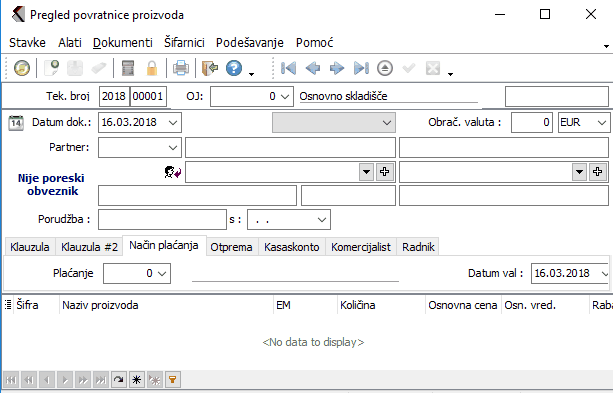Click the orange filter funnel icon
The image size is (613, 393).
(x=172, y=379)
